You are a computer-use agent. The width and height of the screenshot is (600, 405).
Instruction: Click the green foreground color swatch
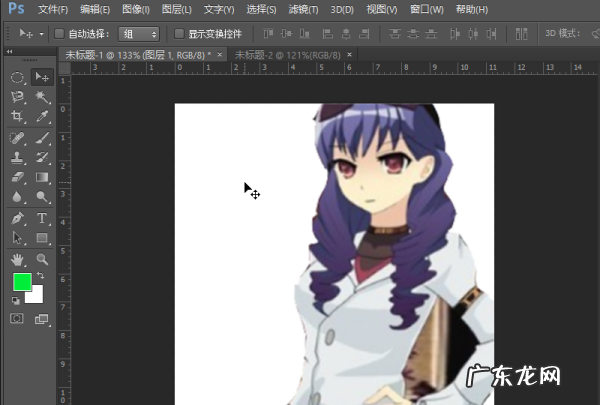click(21, 282)
